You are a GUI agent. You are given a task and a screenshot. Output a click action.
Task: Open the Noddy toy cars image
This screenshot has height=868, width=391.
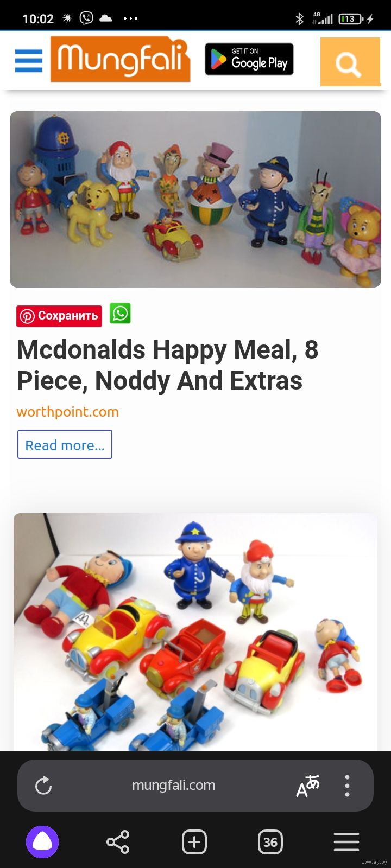(x=195, y=632)
